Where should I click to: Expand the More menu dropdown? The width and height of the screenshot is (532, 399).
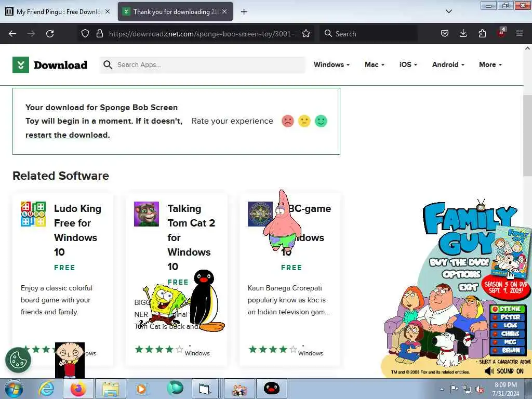490,64
